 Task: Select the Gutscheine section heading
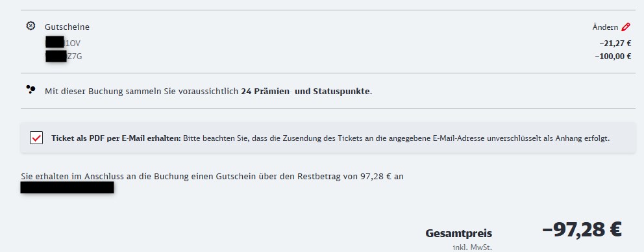click(x=67, y=27)
